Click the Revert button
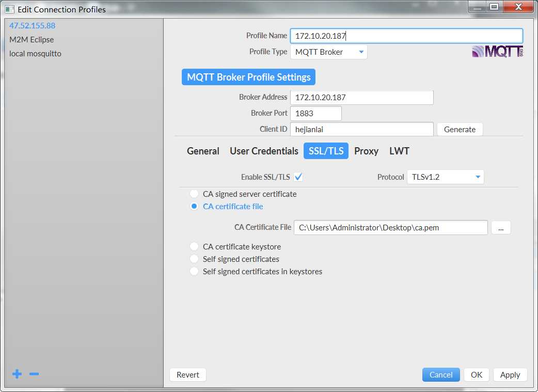This screenshot has width=538, height=392. pos(188,374)
